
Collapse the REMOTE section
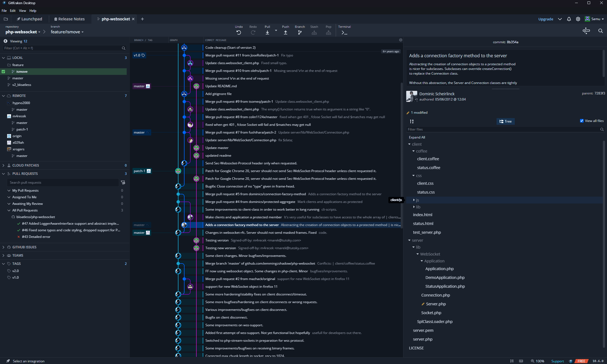[x=3, y=96]
